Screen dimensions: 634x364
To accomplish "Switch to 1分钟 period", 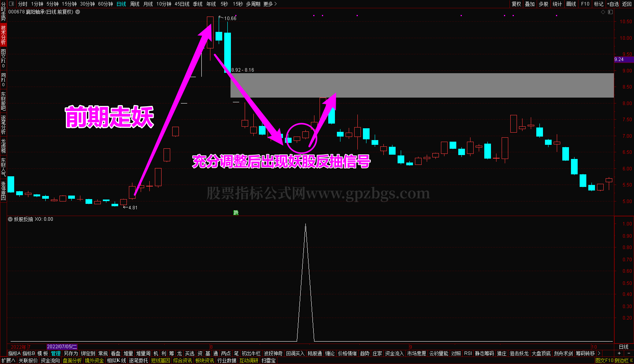I will pyautogui.click(x=37, y=4).
